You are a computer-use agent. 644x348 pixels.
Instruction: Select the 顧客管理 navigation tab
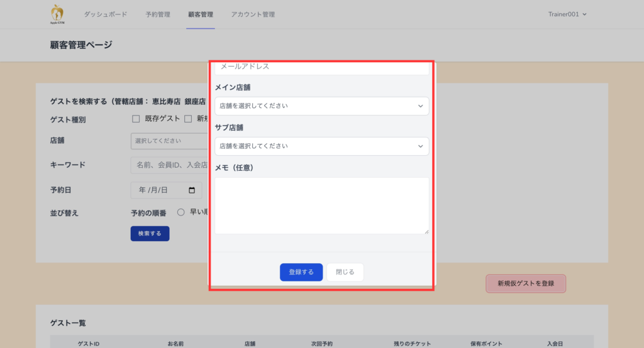pyautogui.click(x=201, y=14)
